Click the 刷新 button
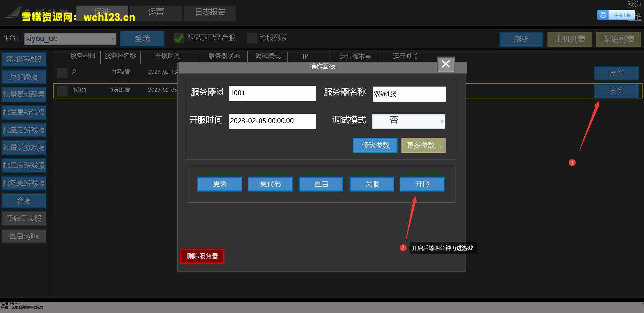Screen dimensions: 644x313 (521, 39)
